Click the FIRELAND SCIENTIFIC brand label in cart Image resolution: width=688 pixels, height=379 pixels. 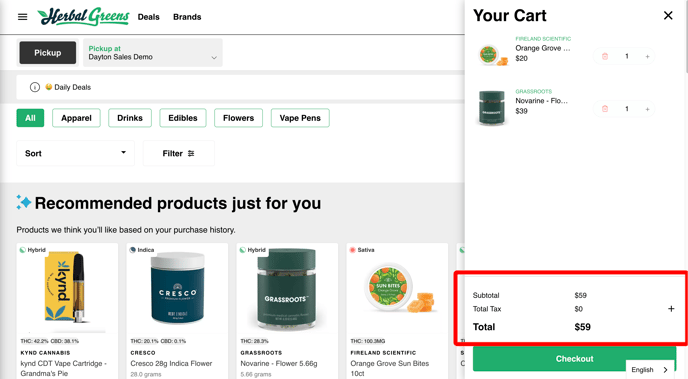point(543,39)
